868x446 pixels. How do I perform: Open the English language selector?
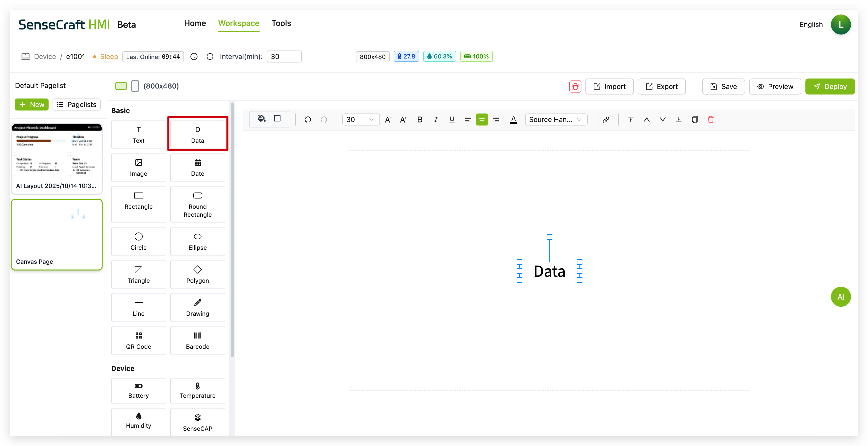tap(811, 24)
